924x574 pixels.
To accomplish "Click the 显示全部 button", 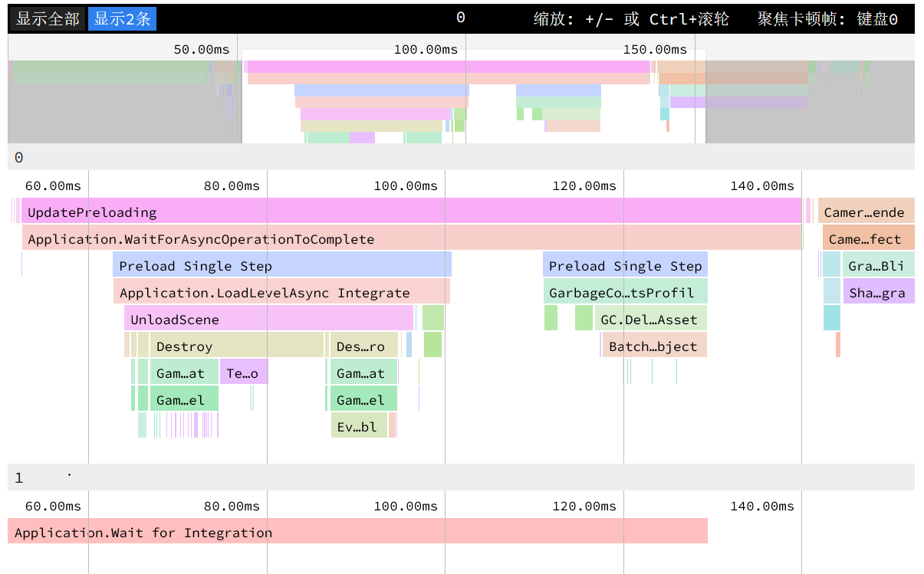I will point(48,19).
